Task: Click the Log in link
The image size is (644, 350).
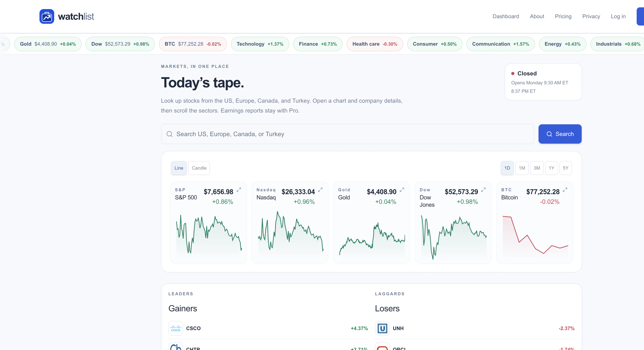Action: (618, 16)
